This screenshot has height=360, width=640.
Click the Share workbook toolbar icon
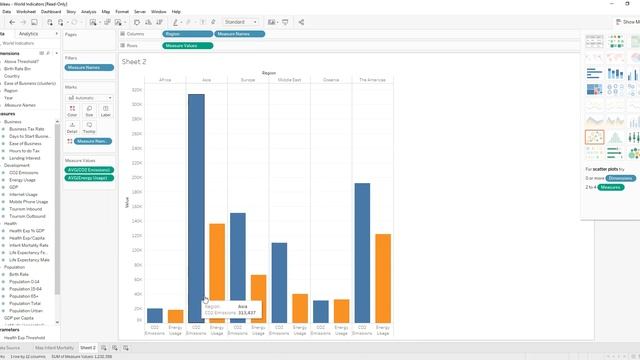301,22
